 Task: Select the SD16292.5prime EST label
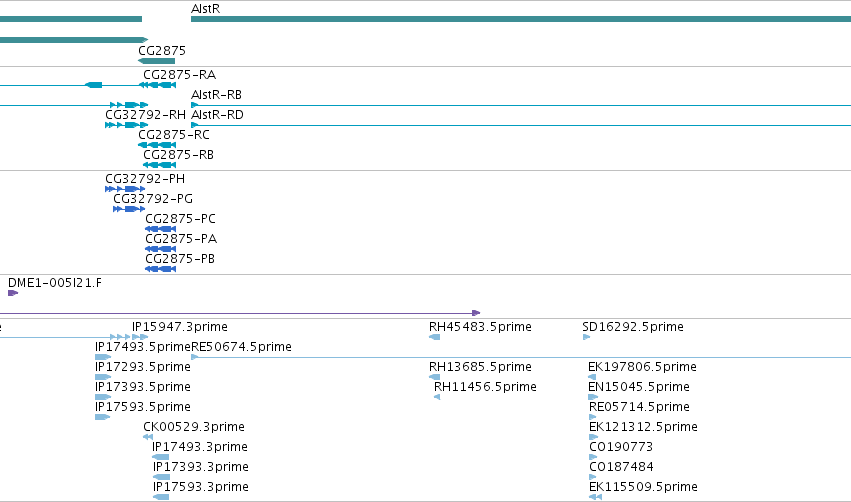(633, 327)
